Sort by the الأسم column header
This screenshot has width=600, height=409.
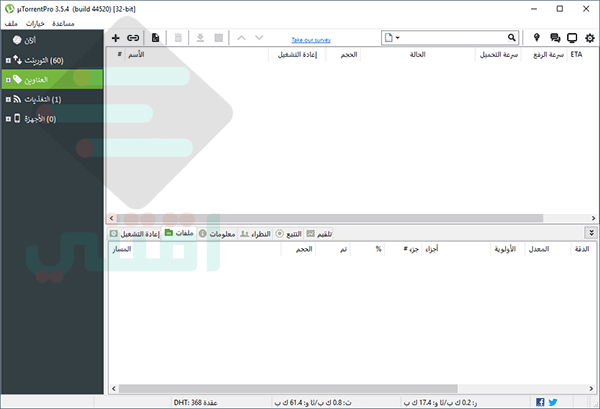click(x=197, y=55)
